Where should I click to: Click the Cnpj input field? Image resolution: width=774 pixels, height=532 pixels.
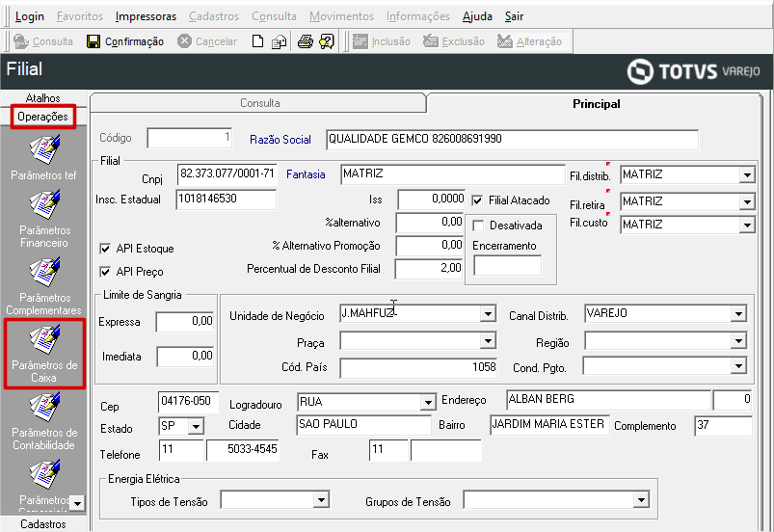(227, 173)
